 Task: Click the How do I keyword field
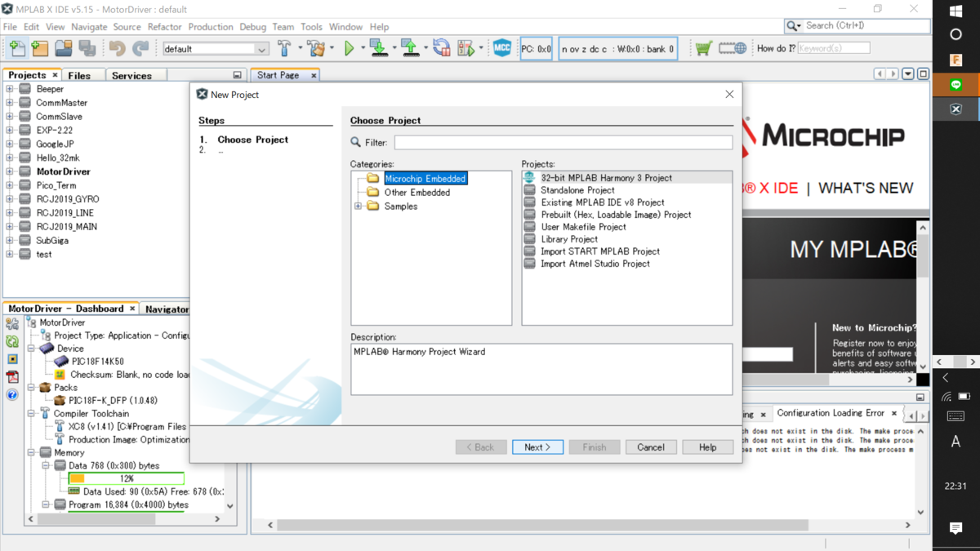click(833, 48)
